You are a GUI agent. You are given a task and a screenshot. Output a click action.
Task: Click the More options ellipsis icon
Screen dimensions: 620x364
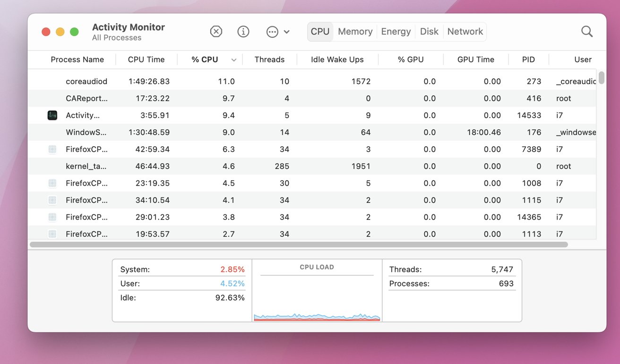coord(272,32)
